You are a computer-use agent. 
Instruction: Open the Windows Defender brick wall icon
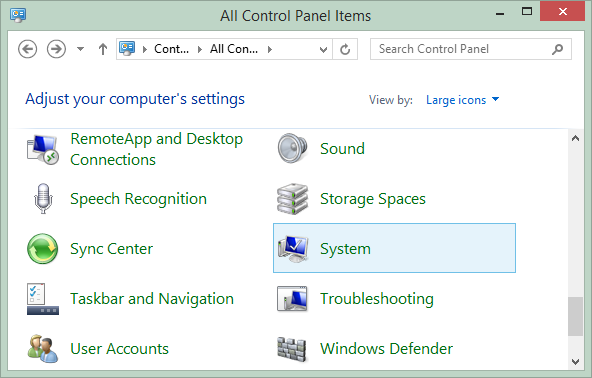(x=291, y=349)
